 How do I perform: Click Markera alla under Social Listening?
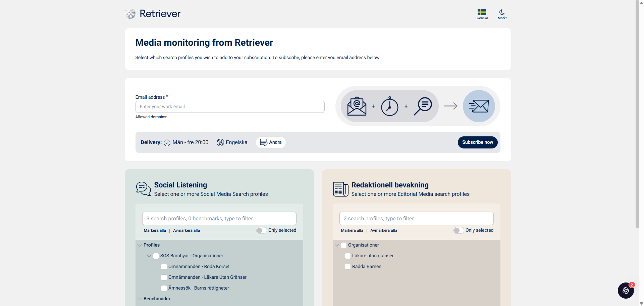(x=155, y=230)
